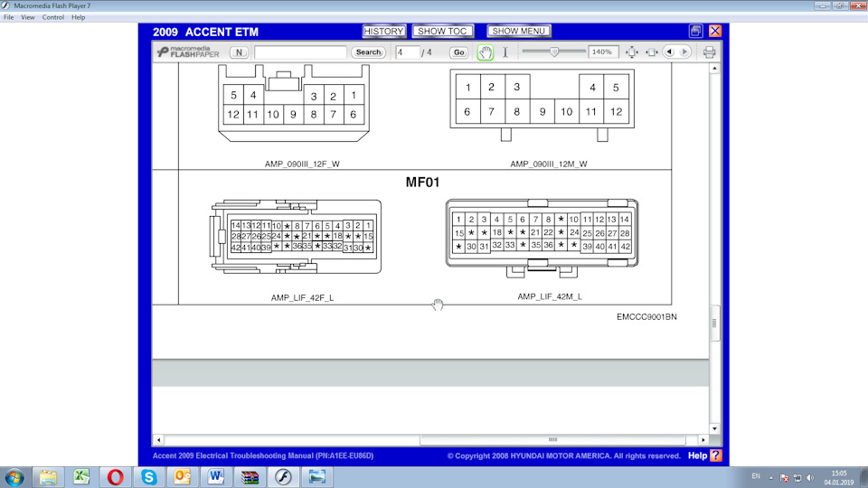
Task: Click the AMP_090III_12F_W label
Action: click(x=302, y=164)
